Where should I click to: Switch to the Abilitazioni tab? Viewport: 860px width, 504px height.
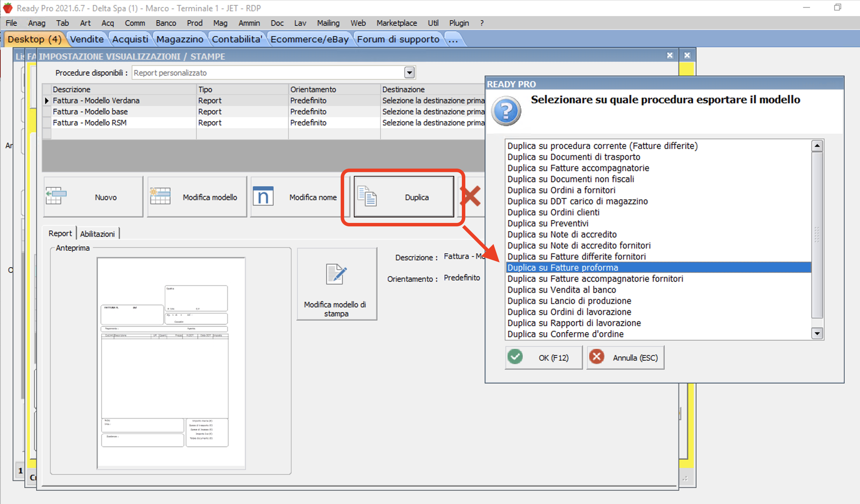[97, 234]
